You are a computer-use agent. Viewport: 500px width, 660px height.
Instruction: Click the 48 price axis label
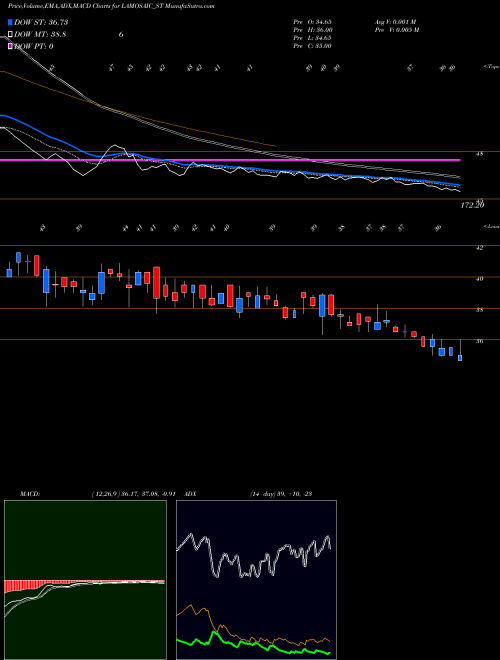coord(479,154)
